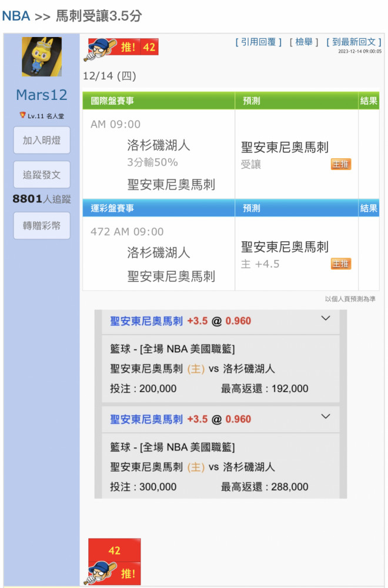Click 以個人頁預測為準 note text
The width and height of the screenshot is (388, 588).
pyautogui.click(x=350, y=299)
